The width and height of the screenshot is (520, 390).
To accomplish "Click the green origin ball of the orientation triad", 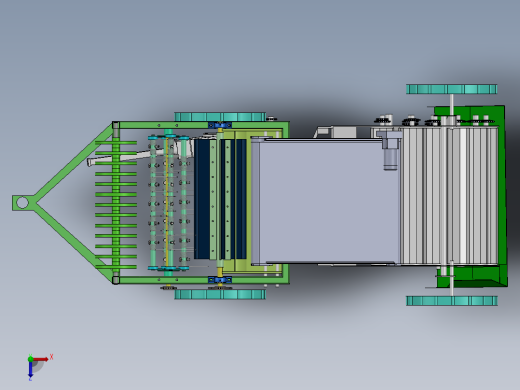I will click(30, 359).
